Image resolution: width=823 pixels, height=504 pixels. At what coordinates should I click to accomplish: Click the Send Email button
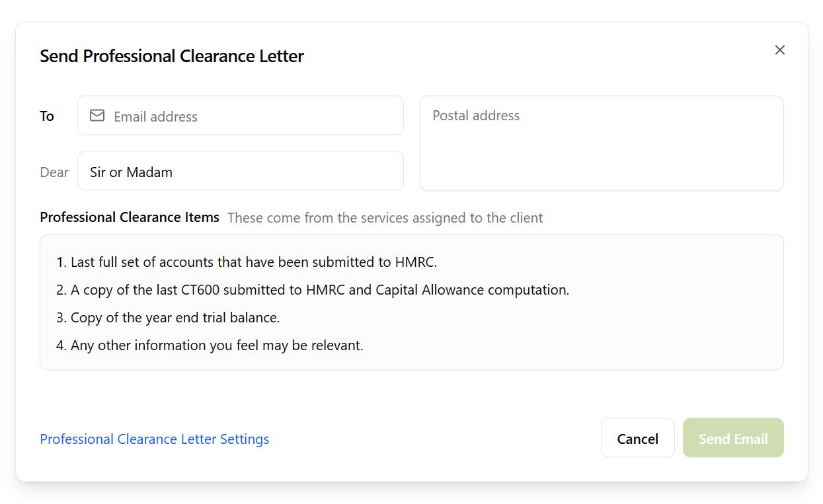[x=732, y=437]
